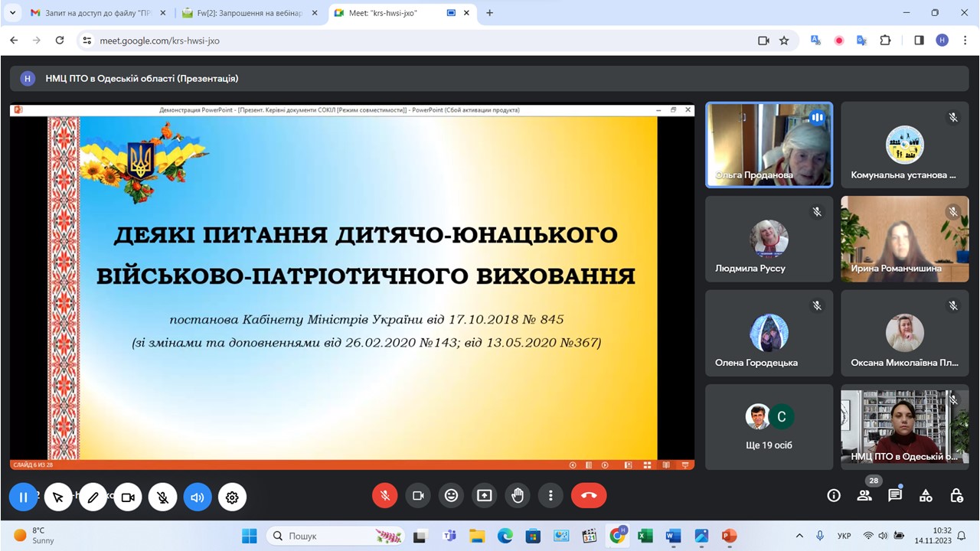Pause the screen recording
The image size is (980, 551).
[x=23, y=497]
